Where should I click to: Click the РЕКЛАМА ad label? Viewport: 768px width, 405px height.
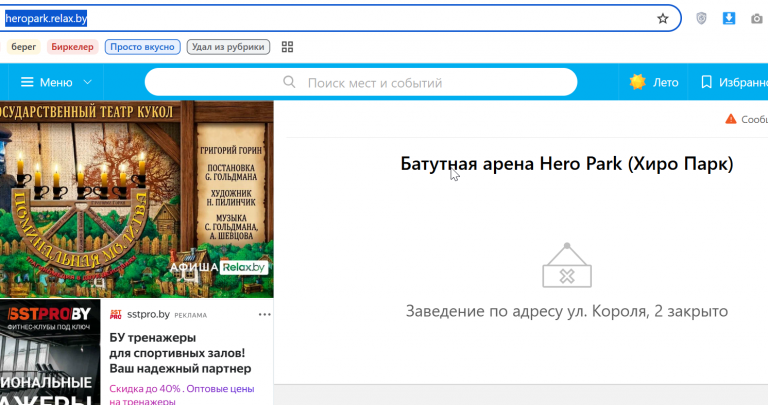click(x=191, y=315)
